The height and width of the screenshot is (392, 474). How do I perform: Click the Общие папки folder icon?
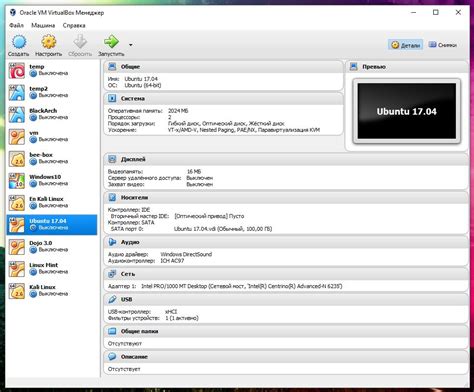(x=112, y=331)
